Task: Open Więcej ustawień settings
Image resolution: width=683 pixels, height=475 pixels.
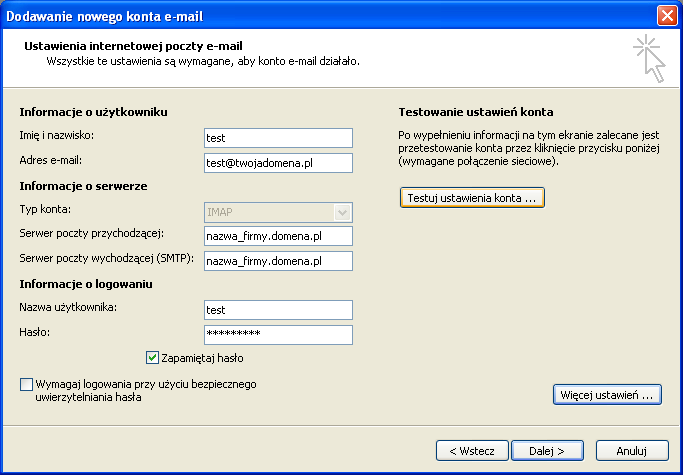Action: pyautogui.click(x=607, y=395)
